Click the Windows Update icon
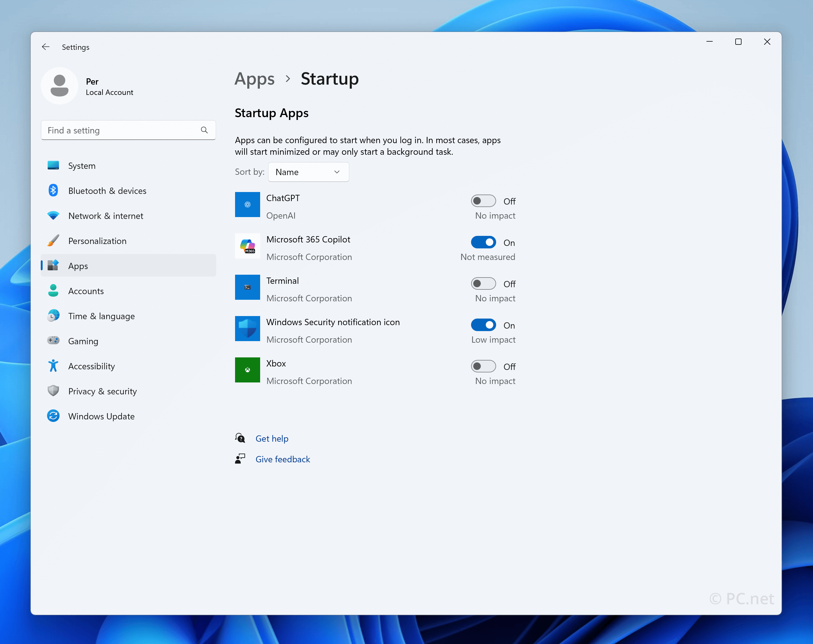Screen dimensions: 813x644 pyautogui.click(x=53, y=416)
